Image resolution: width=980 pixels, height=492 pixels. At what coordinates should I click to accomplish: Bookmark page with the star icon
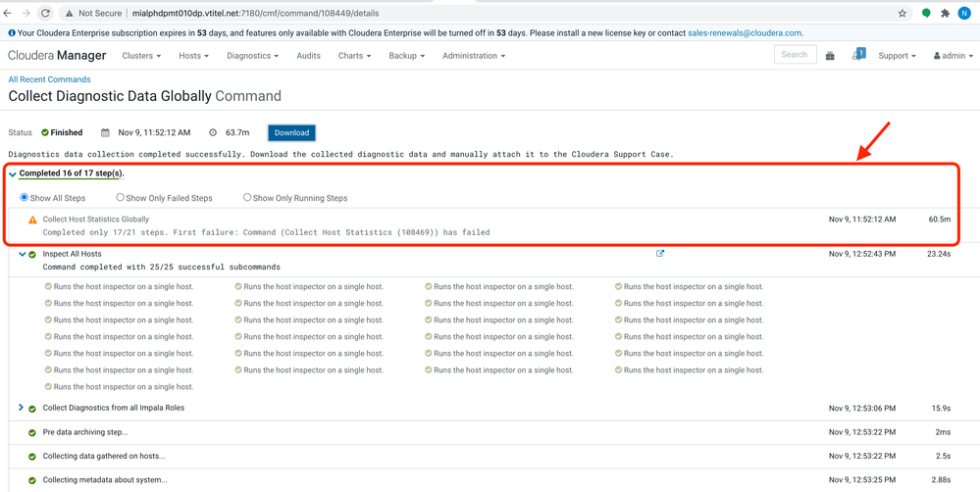tap(902, 13)
